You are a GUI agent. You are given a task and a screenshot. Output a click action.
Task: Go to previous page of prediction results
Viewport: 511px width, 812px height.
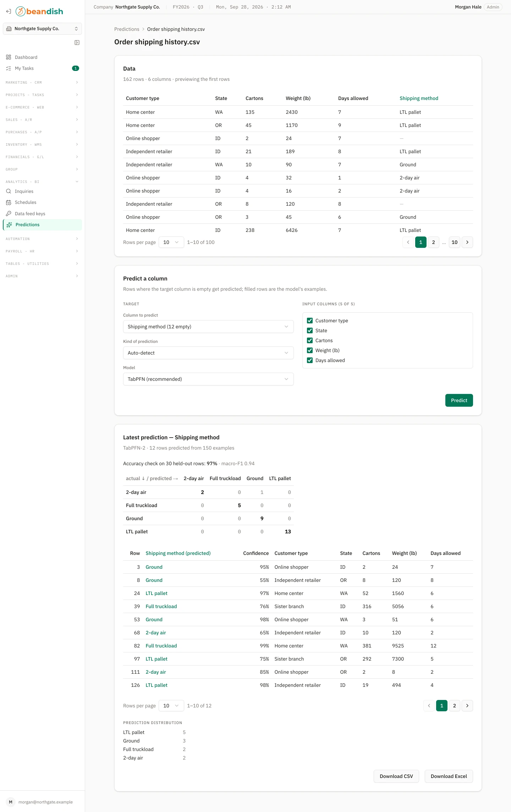pyautogui.click(x=429, y=706)
